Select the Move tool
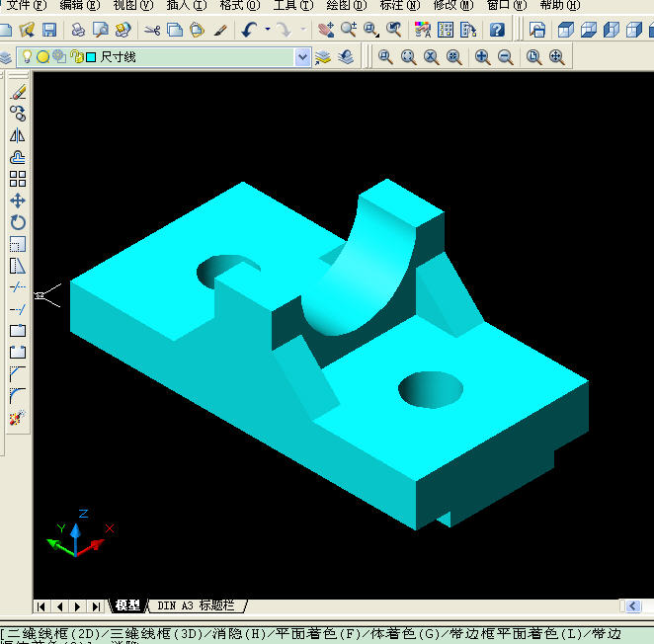Viewport: 654px width, 644px height. coord(18,201)
